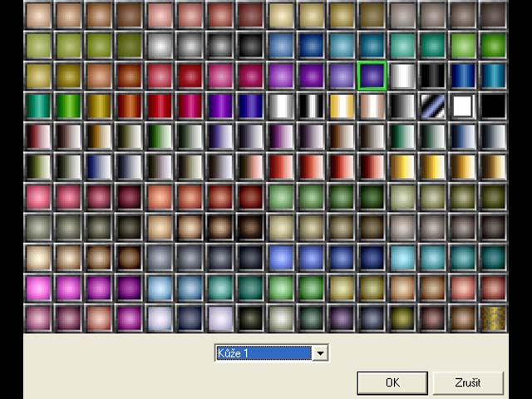Image resolution: width=532 pixels, height=399 pixels.
Task: Choose the gold-yellow metallic cylinder swatch
Action: [99, 106]
